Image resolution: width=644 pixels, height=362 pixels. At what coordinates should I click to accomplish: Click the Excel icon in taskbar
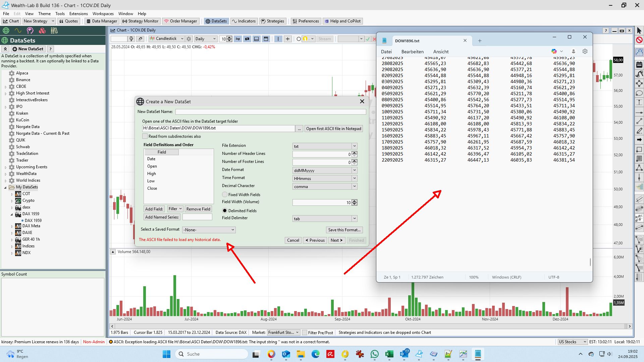(x=389, y=354)
